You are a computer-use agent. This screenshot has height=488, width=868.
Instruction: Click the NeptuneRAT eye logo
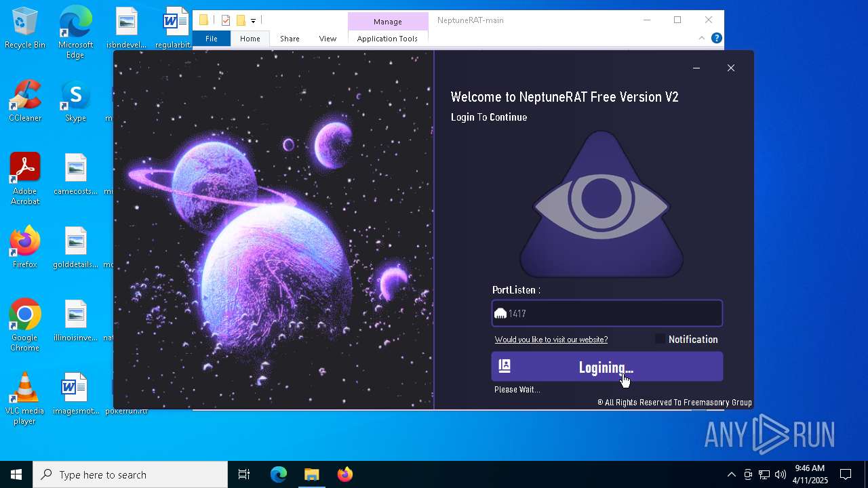[601, 205]
